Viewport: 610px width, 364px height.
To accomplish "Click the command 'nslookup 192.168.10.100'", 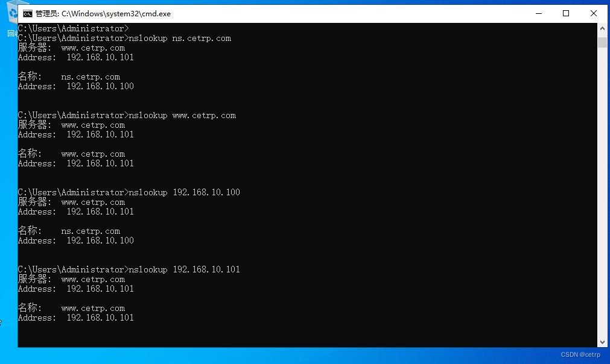I will pyautogui.click(x=185, y=192).
